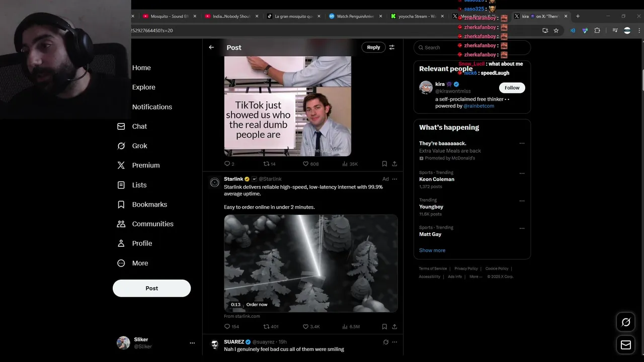Click the browser address bar URL
Screen dimensions: 644x362
tap(151, 31)
